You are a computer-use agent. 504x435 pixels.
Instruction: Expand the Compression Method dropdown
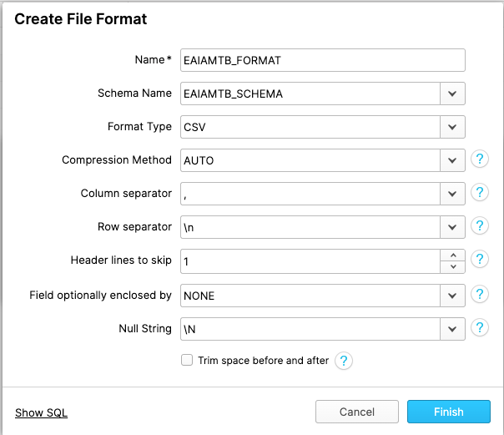[x=452, y=160]
